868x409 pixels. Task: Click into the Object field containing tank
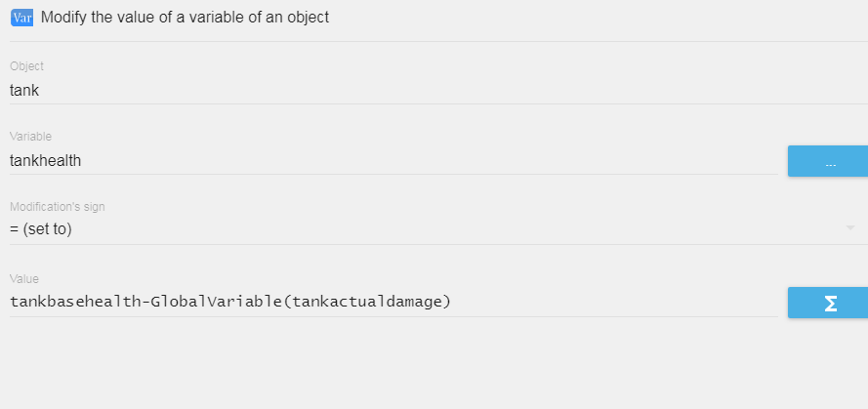point(438,91)
